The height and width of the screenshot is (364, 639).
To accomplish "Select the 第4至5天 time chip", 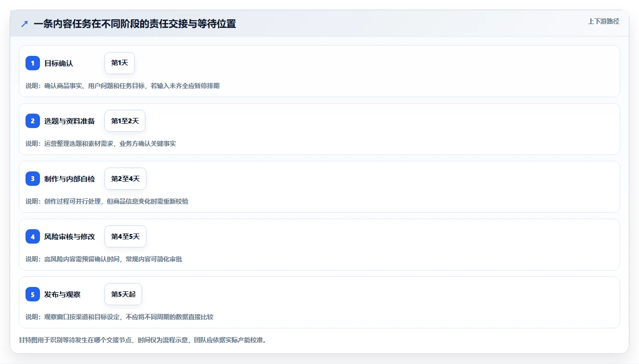I will pyautogui.click(x=125, y=236).
